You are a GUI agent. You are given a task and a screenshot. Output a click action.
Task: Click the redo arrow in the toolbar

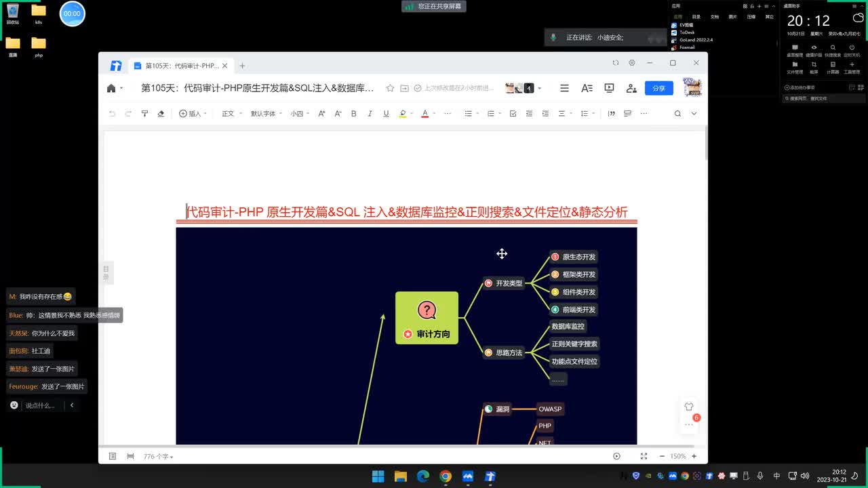128,114
